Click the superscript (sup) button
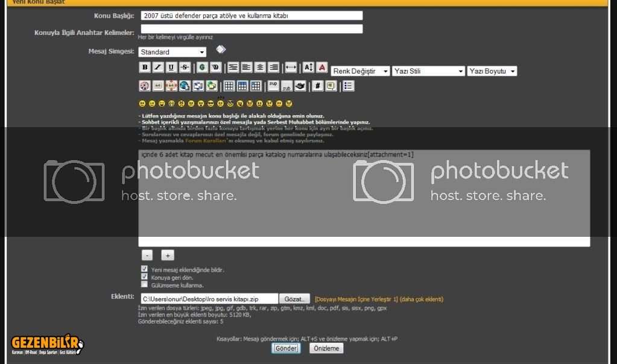This screenshot has width=617, height=364. pos(273,86)
